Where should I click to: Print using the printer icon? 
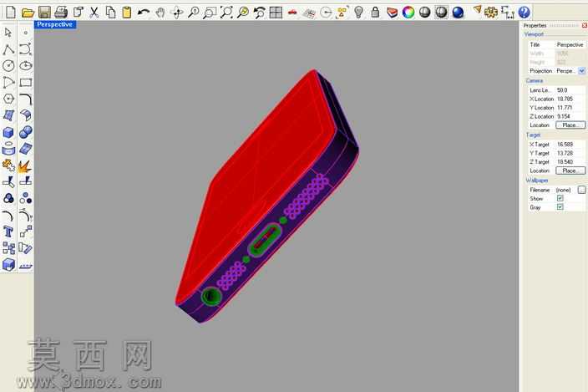tap(61, 13)
